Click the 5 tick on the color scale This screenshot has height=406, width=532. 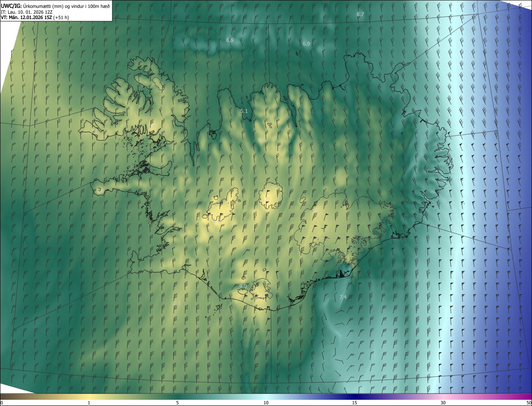pos(177,403)
